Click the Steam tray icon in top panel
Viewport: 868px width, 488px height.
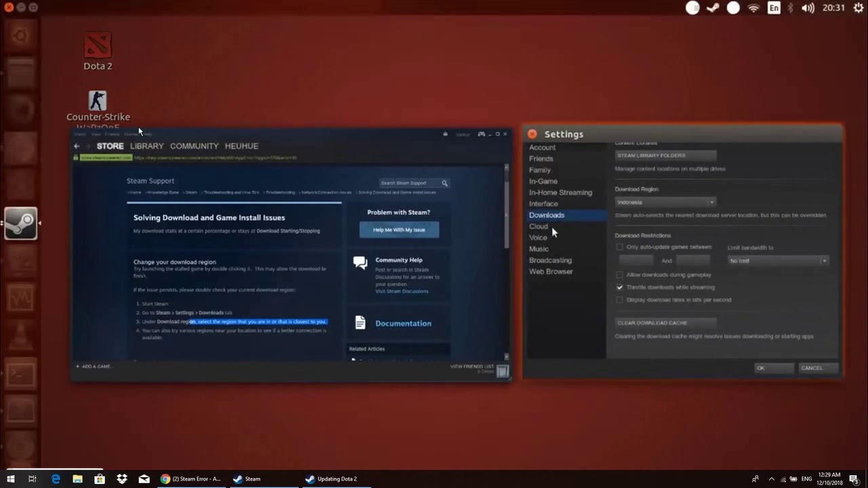(x=713, y=8)
